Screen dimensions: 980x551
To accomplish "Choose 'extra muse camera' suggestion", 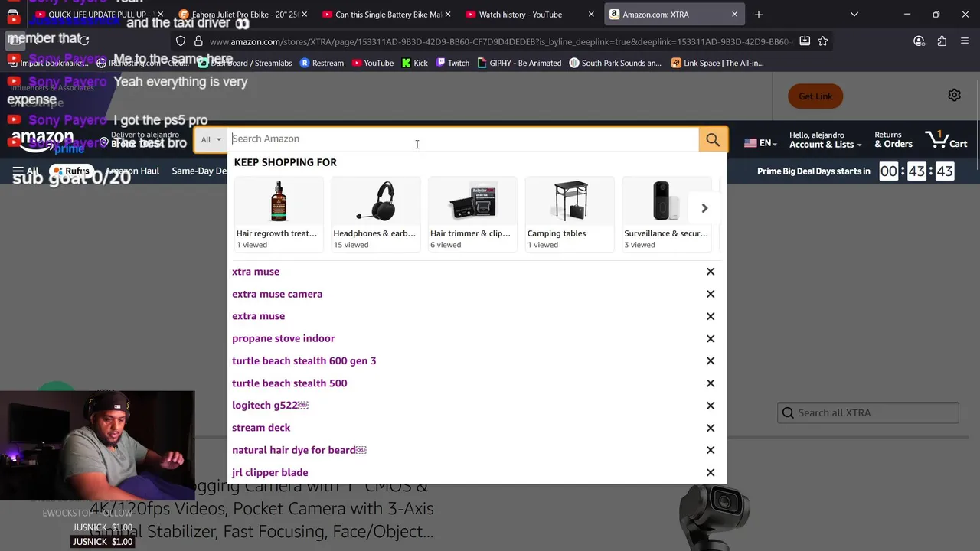I will tap(277, 294).
